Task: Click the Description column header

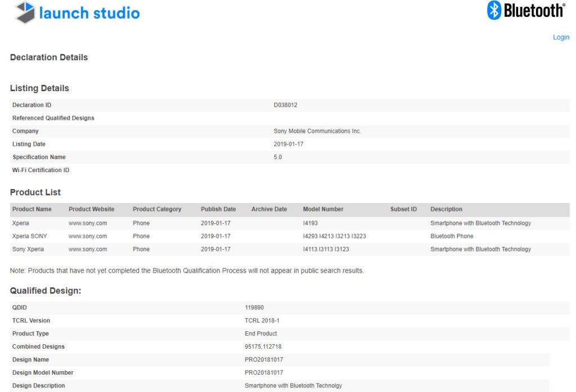Action: [446, 209]
